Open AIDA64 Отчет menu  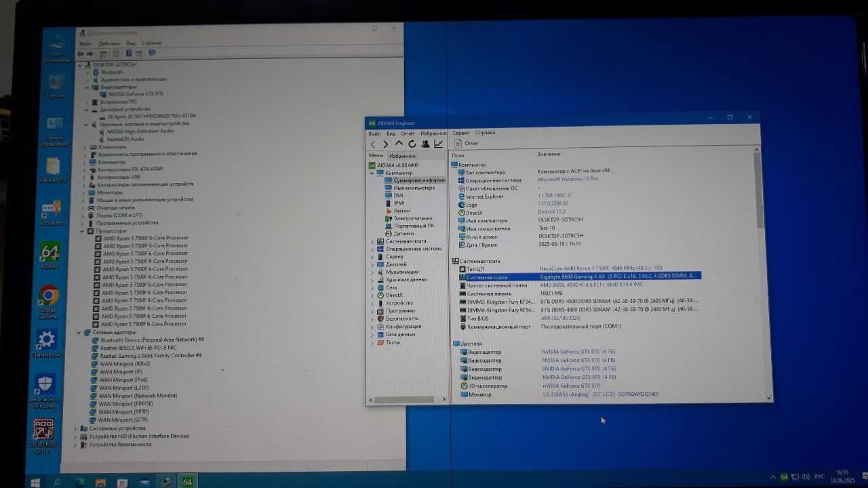click(408, 134)
